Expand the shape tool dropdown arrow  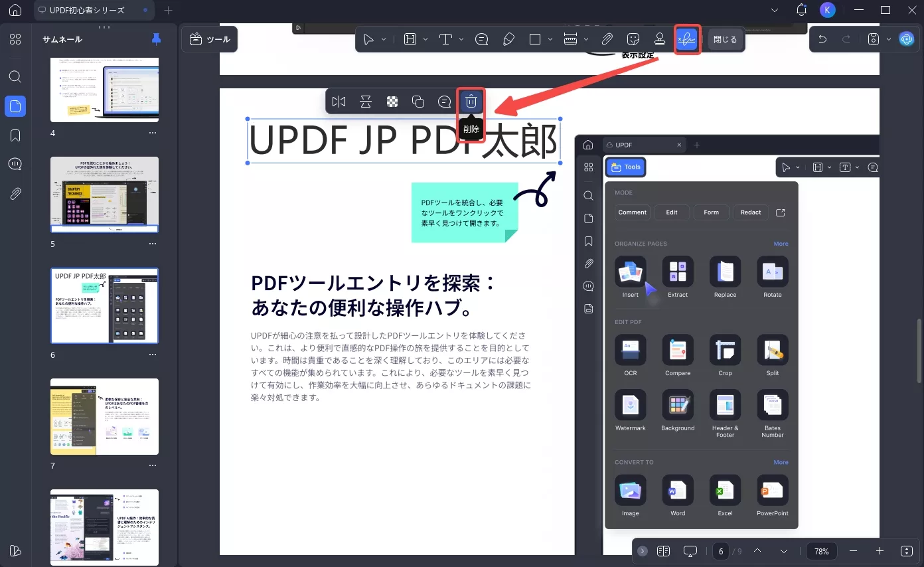pyautogui.click(x=550, y=40)
